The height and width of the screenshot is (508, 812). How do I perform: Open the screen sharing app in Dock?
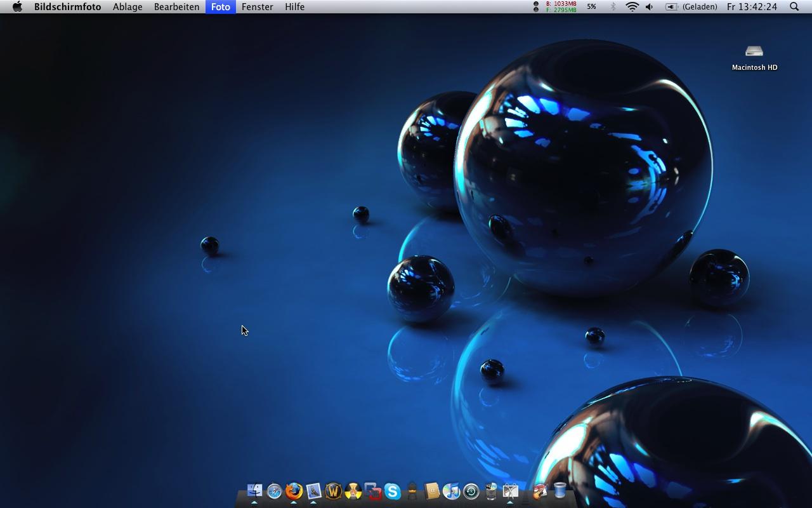click(372, 491)
